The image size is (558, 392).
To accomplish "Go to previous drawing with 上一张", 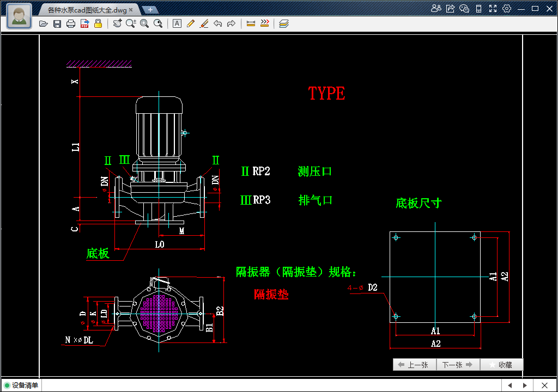I will coord(414,365).
